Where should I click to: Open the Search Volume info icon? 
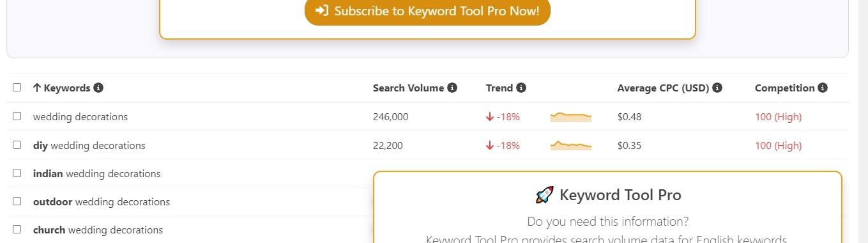click(x=452, y=88)
